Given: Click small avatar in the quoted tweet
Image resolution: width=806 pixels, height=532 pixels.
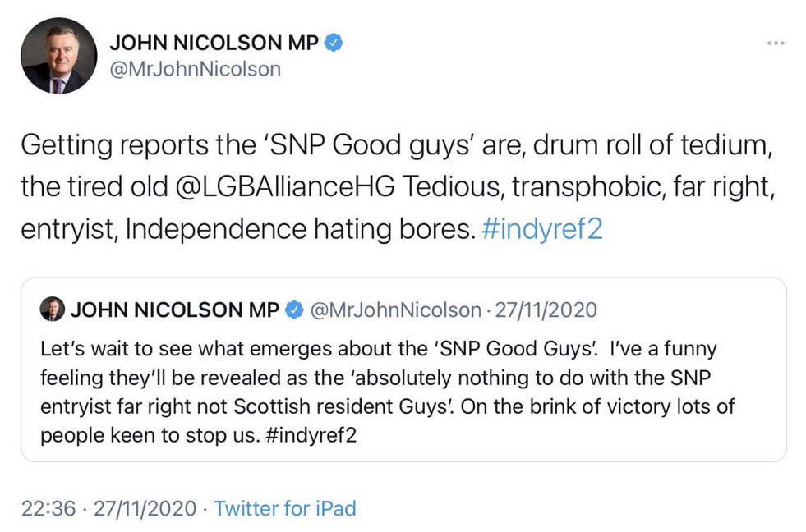Looking at the screenshot, I should point(52,310).
